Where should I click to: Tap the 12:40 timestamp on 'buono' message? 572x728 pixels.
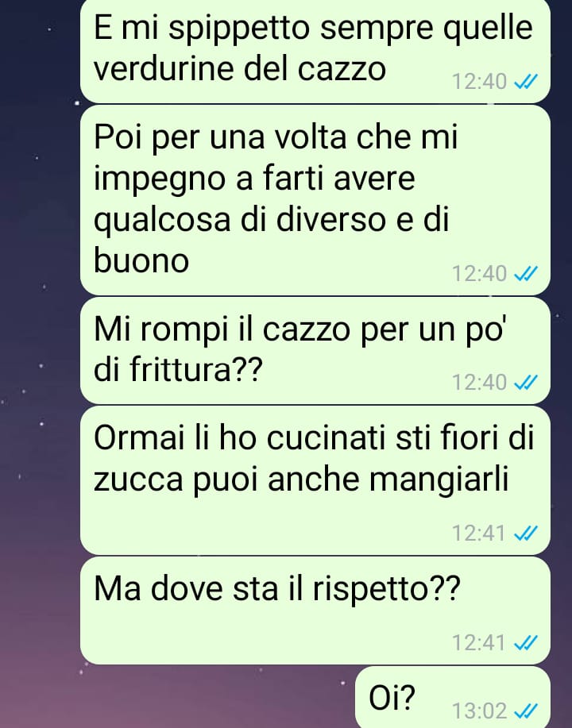[x=479, y=273]
